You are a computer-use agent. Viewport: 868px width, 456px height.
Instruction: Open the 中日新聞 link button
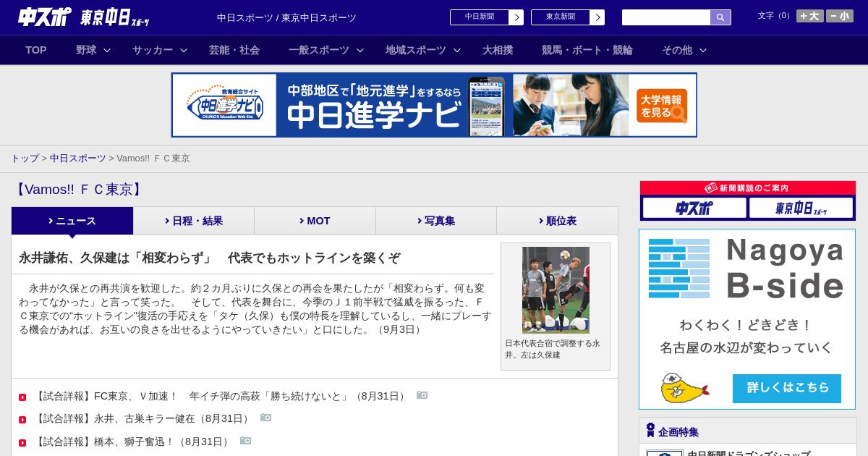480,17
